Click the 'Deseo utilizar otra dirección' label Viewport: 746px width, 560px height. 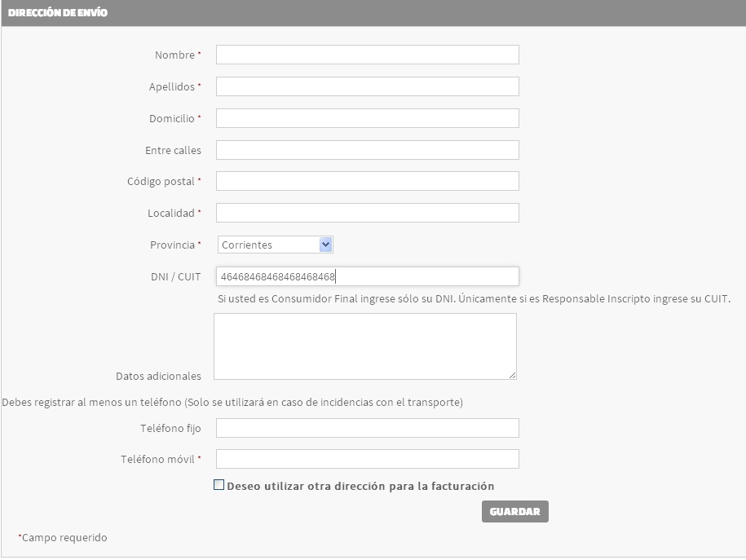[x=360, y=486]
